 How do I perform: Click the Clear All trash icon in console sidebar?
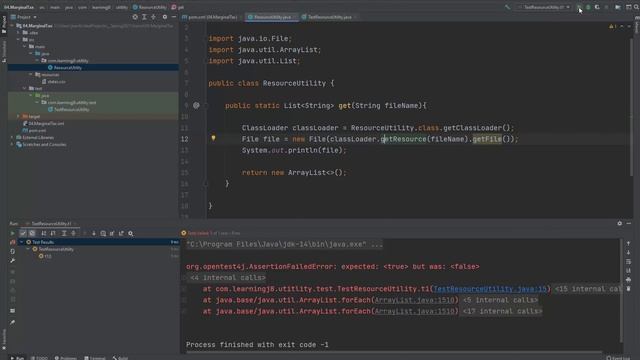point(628,289)
